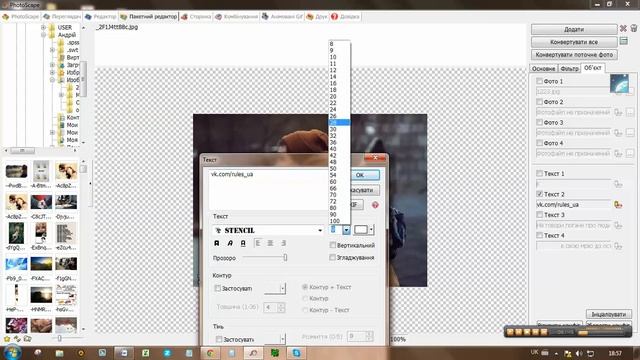
Task: Click the volume icon in the system tray
Action: click(579, 353)
